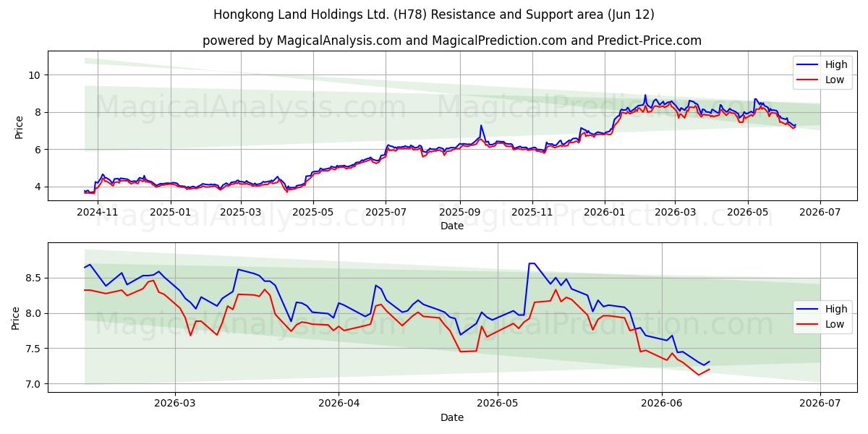
Task: Click the '2026-05' label on the upper chart axis
Action: point(747,212)
